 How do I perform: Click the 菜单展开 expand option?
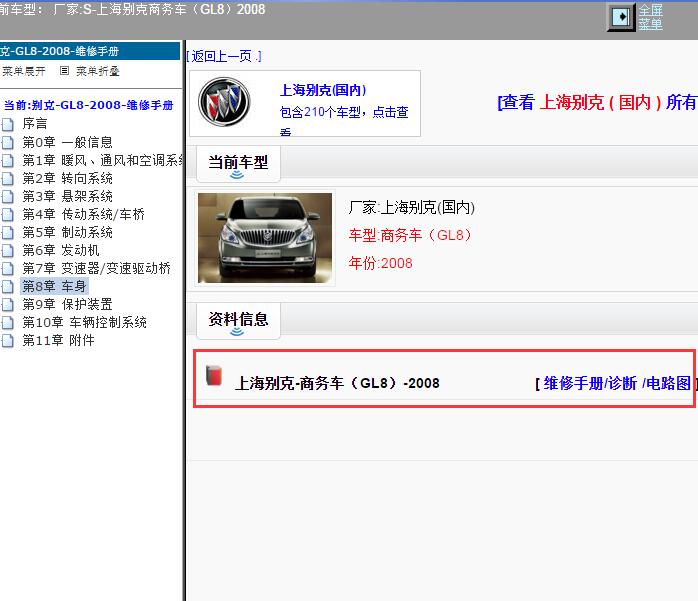23,71
